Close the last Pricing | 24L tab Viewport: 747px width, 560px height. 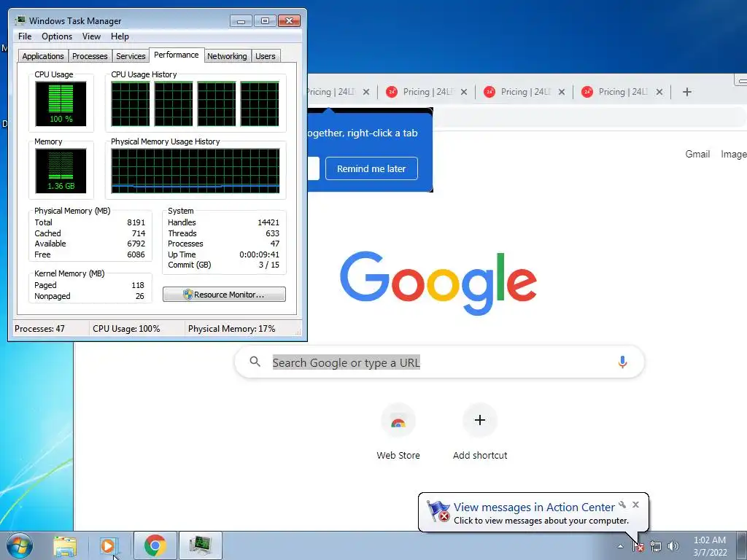pos(659,92)
